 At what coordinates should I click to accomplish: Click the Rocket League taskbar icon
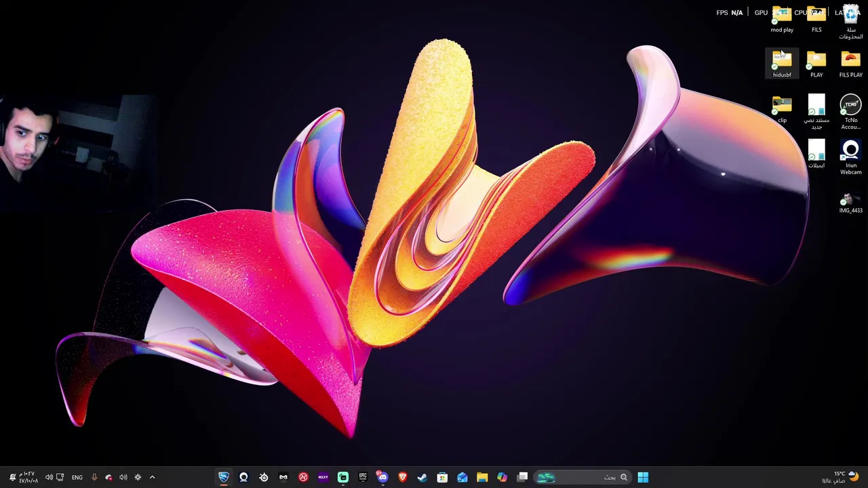(x=223, y=477)
